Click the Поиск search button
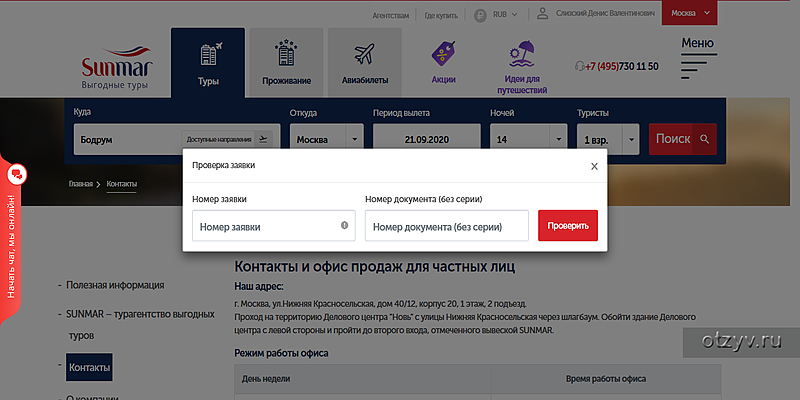 point(683,139)
